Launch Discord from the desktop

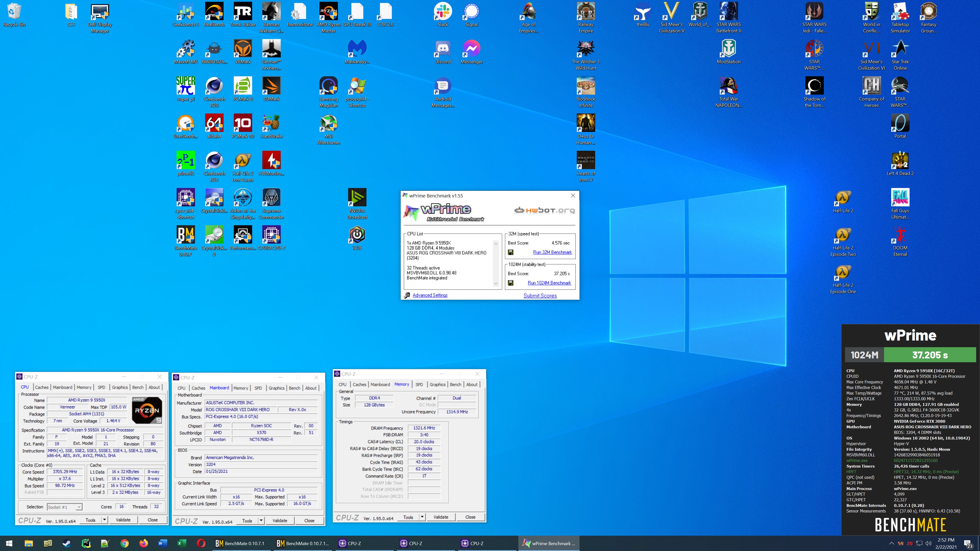[443, 52]
